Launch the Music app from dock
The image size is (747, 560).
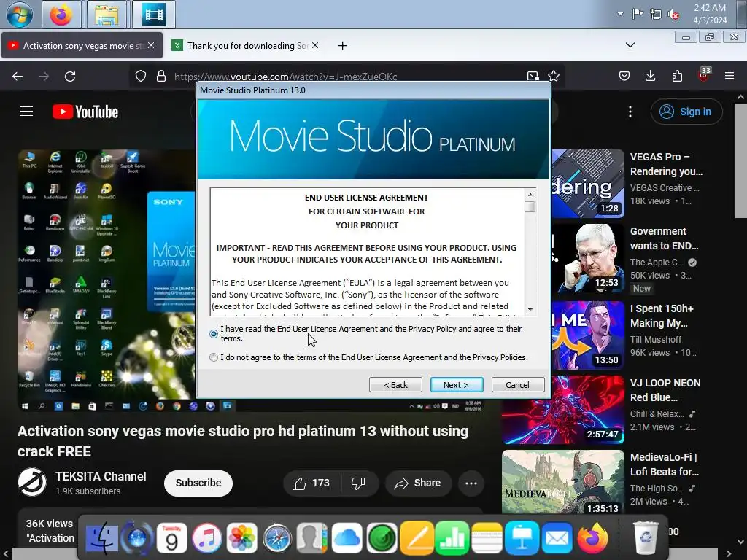pyautogui.click(x=206, y=538)
